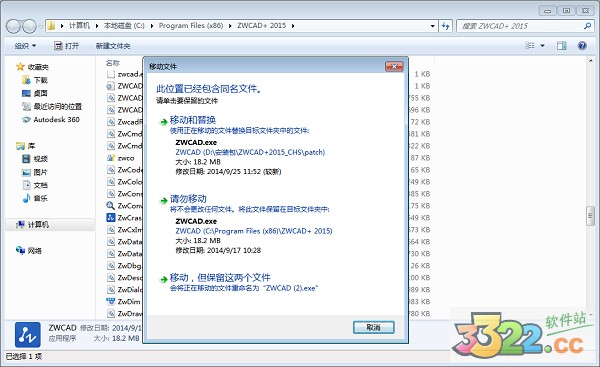Go back with the Explorer back arrow
This screenshot has height=367, width=600.
(x=13, y=26)
